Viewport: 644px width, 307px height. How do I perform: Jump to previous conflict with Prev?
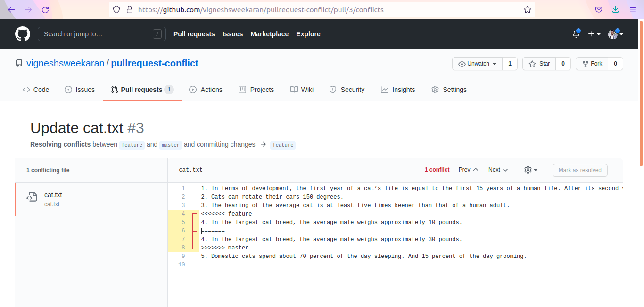point(468,170)
